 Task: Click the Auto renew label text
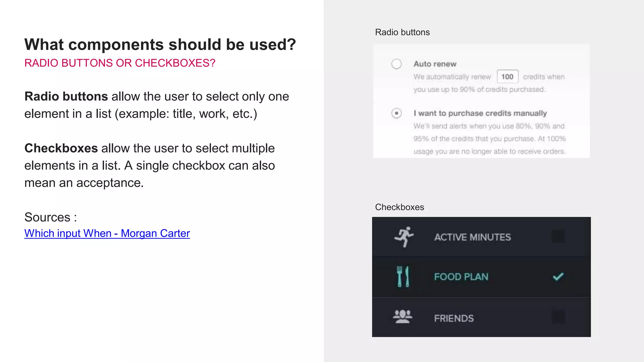pyautogui.click(x=435, y=64)
